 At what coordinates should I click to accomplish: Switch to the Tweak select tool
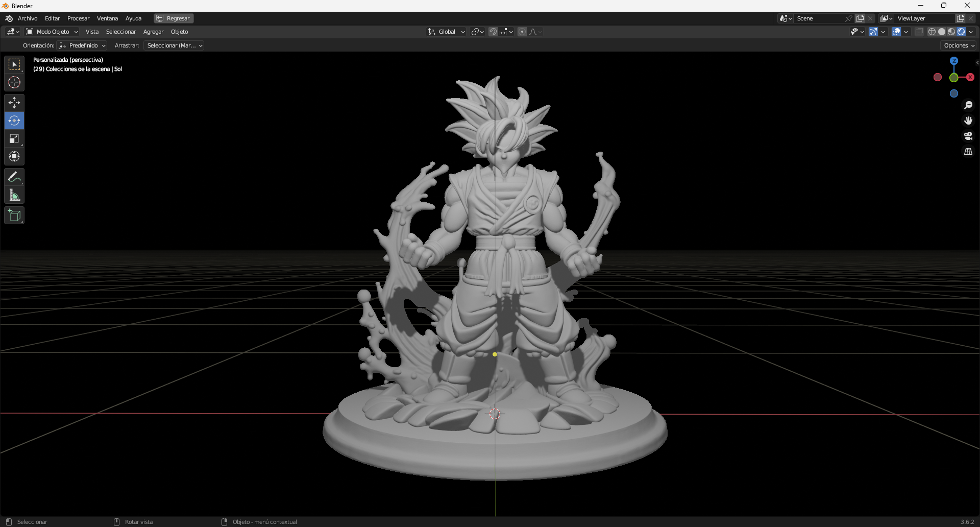14,64
